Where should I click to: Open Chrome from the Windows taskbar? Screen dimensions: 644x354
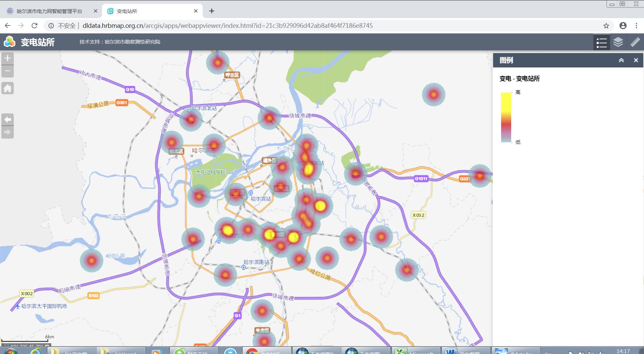[267, 351]
